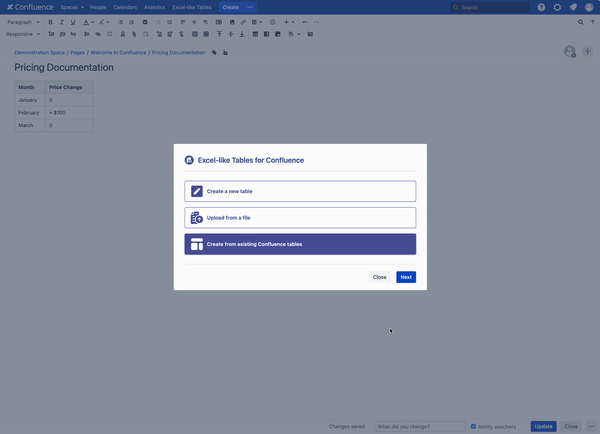This screenshot has width=600, height=434.
Task: Click the user profile avatar icon
Action: click(x=589, y=7)
